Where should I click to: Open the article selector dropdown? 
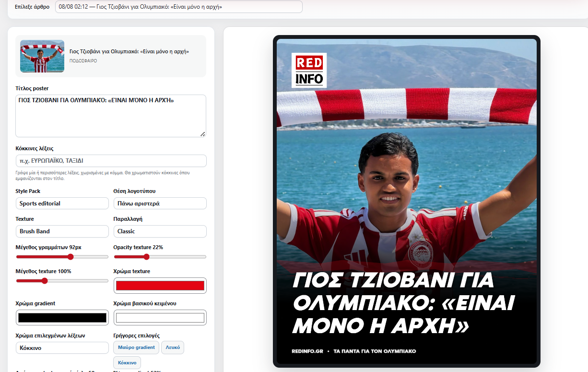(x=178, y=7)
